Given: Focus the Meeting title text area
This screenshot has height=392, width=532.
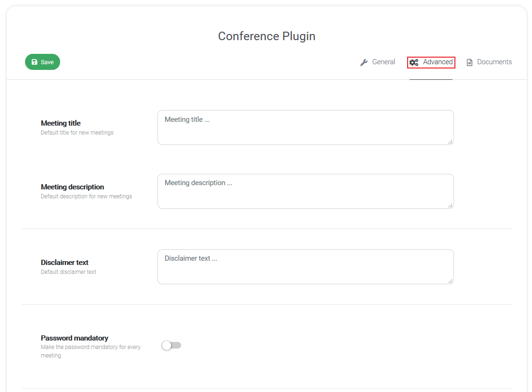Looking at the screenshot, I should click(305, 128).
